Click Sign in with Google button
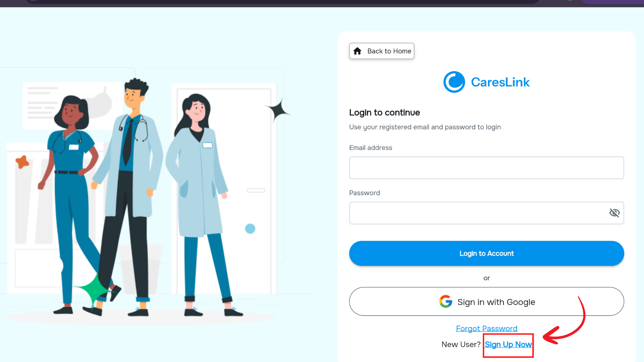Screen dimensions: 644x362 click(x=486, y=302)
